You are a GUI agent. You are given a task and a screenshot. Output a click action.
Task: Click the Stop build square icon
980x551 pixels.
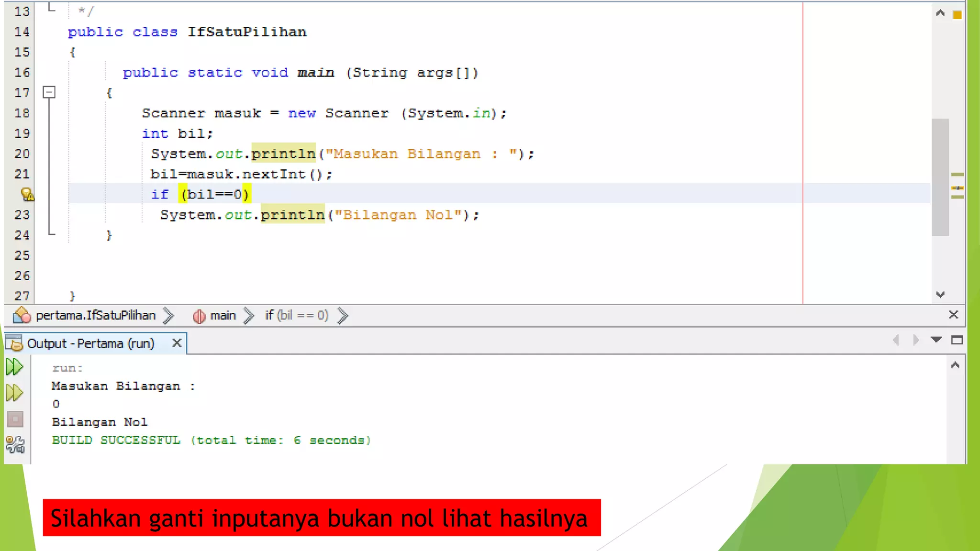click(x=15, y=419)
